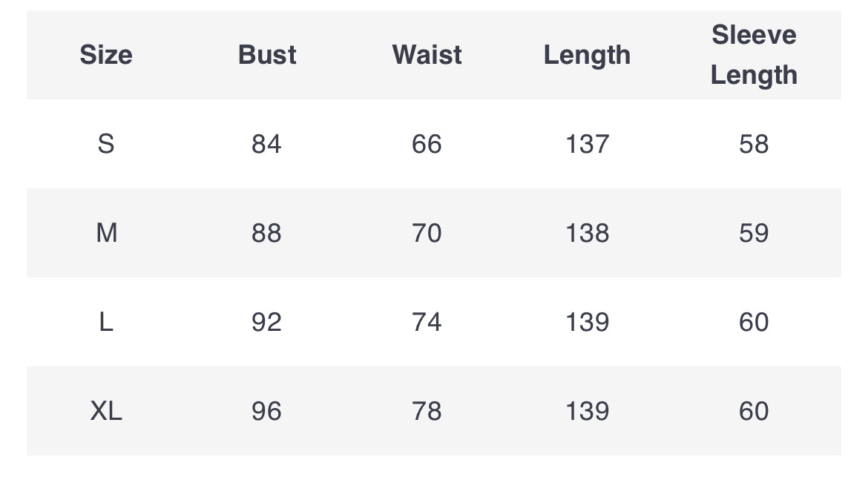Click sleeve length value 59
The image size is (868, 480).
pyautogui.click(x=754, y=232)
